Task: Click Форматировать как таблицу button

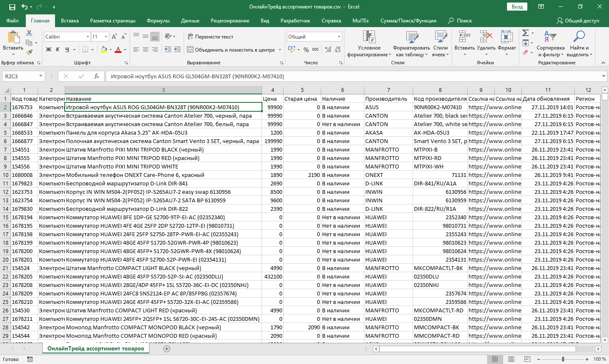Action: (411, 44)
